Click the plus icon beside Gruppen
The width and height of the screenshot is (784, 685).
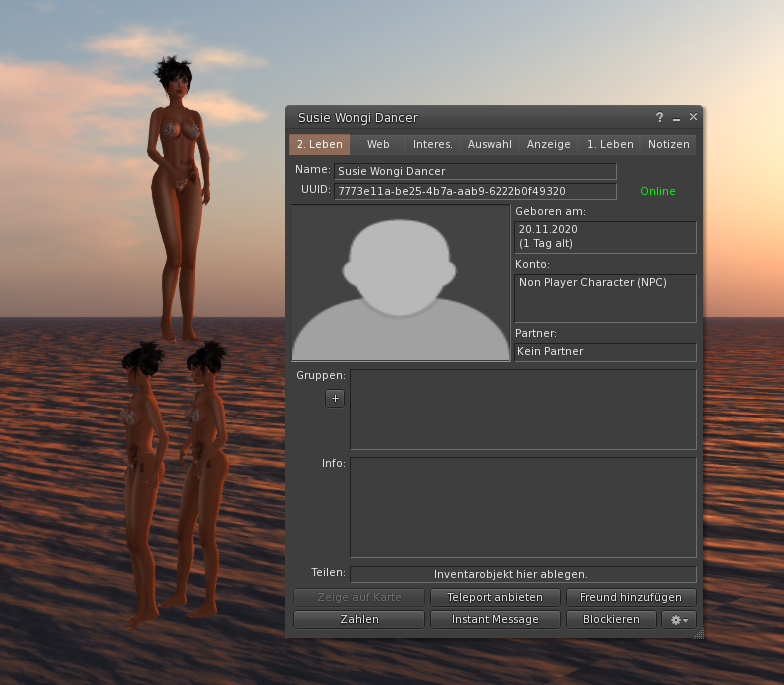tap(335, 398)
